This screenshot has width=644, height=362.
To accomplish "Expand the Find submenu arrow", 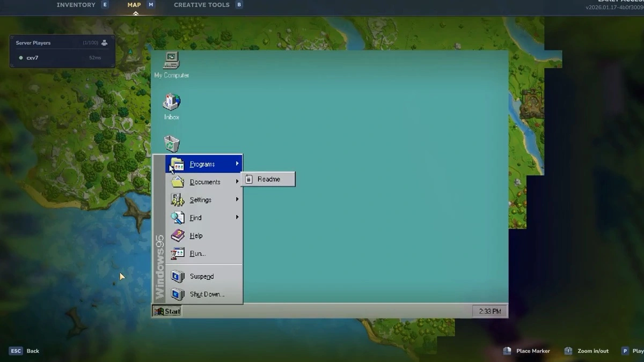I will 237,217.
